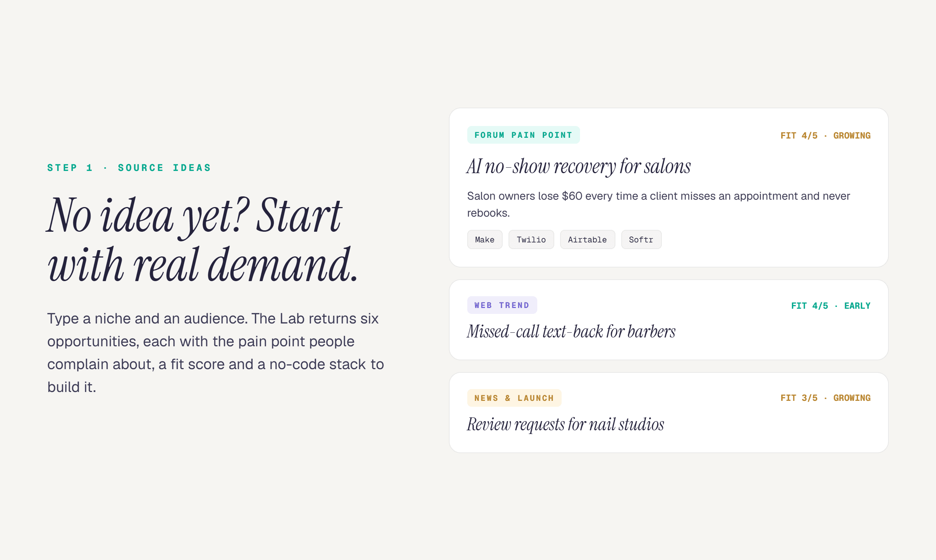Image resolution: width=936 pixels, height=560 pixels.
Task: Click the FIT 3/5 · GROWING score label
Action: [825, 398]
